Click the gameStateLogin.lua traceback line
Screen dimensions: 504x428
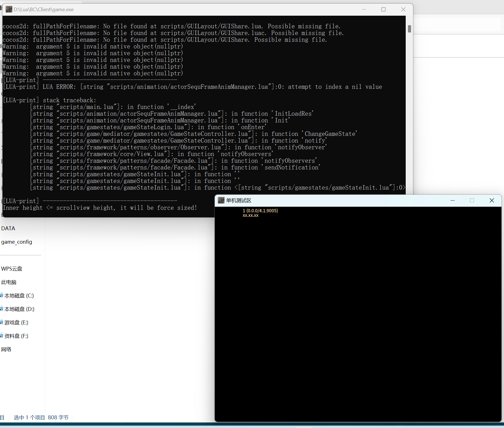(148, 127)
